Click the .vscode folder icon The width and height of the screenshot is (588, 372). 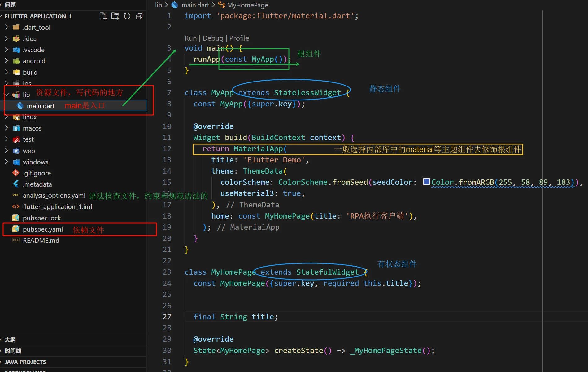[x=16, y=50]
